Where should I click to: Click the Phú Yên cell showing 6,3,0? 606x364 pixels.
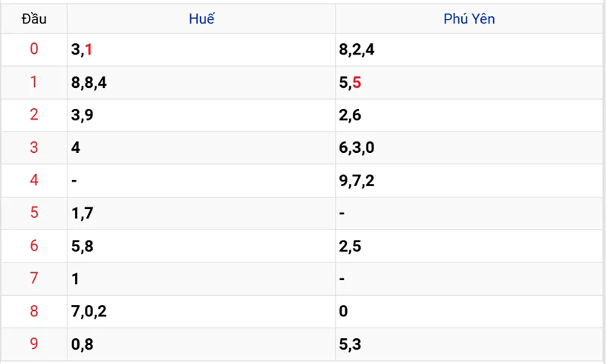[x=357, y=148]
